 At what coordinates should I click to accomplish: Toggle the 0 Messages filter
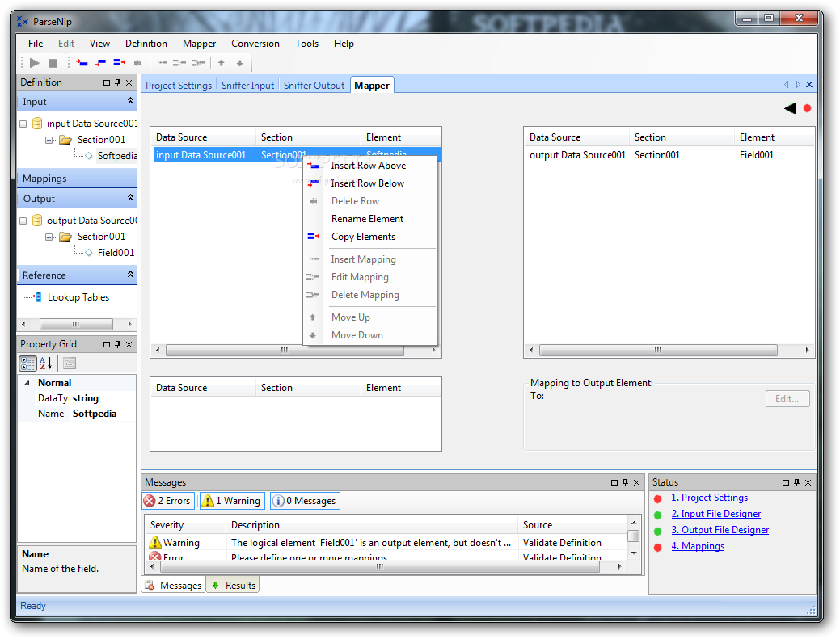click(304, 501)
